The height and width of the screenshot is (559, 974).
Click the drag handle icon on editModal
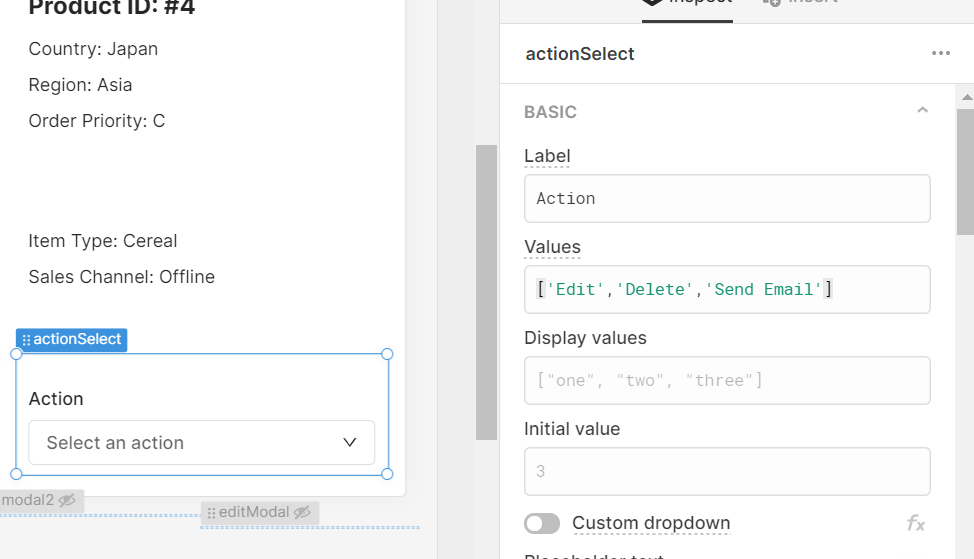211,513
